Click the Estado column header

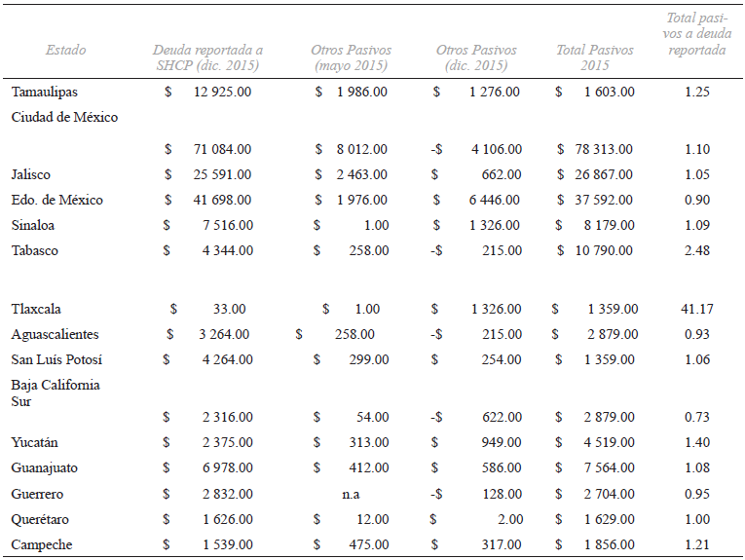[65, 50]
